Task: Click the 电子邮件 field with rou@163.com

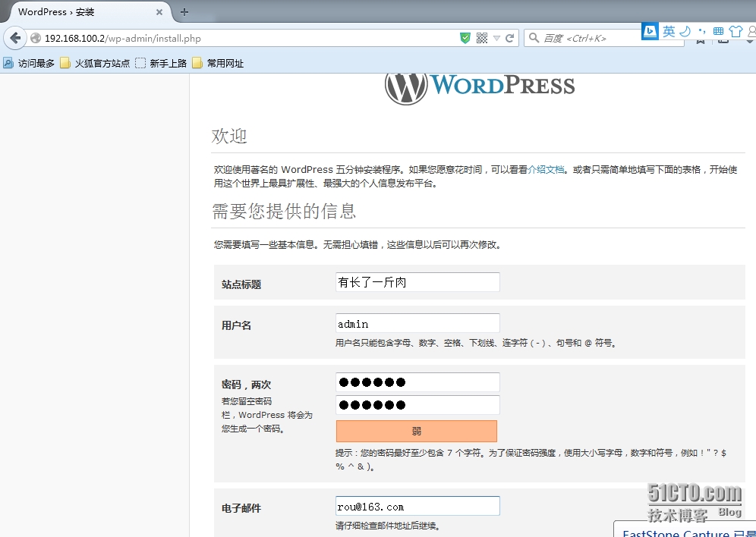Action: tap(417, 506)
